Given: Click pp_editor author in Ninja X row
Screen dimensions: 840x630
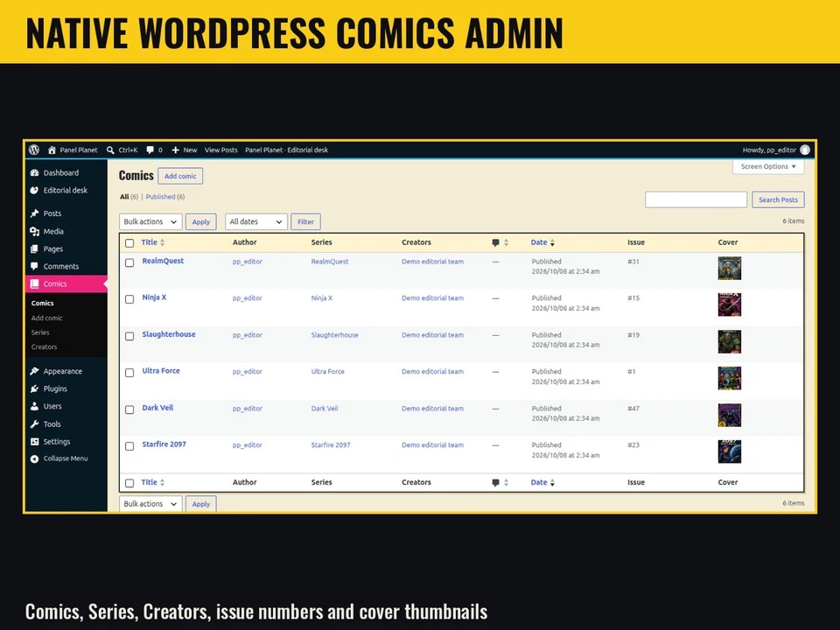Looking at the screenshot, I should (247, 297).
